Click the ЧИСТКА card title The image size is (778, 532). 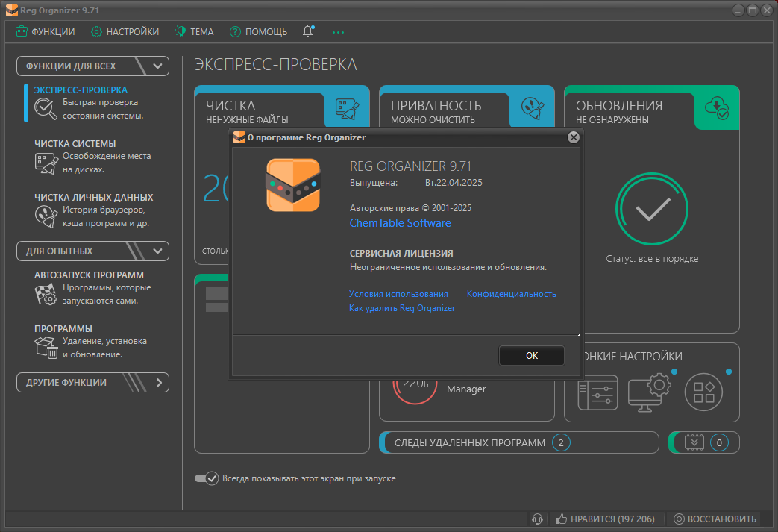click(230, 106)
